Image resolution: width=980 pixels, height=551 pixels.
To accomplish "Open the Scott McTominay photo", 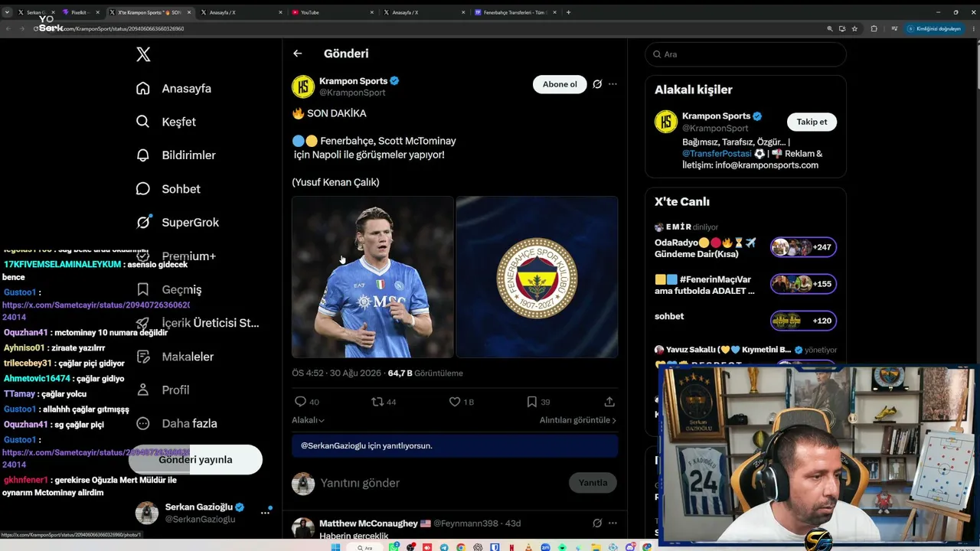I will (x=373, y=277).
